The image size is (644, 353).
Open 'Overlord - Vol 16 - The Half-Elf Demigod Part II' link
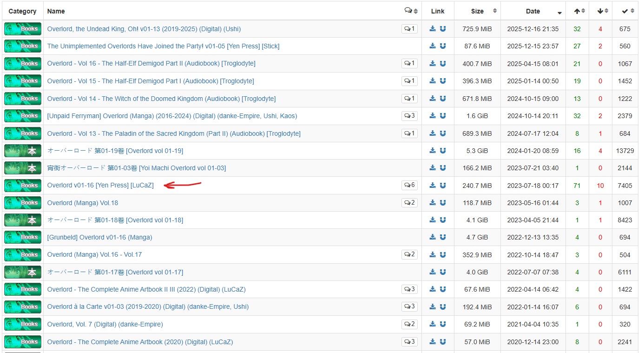coord(151,63)
